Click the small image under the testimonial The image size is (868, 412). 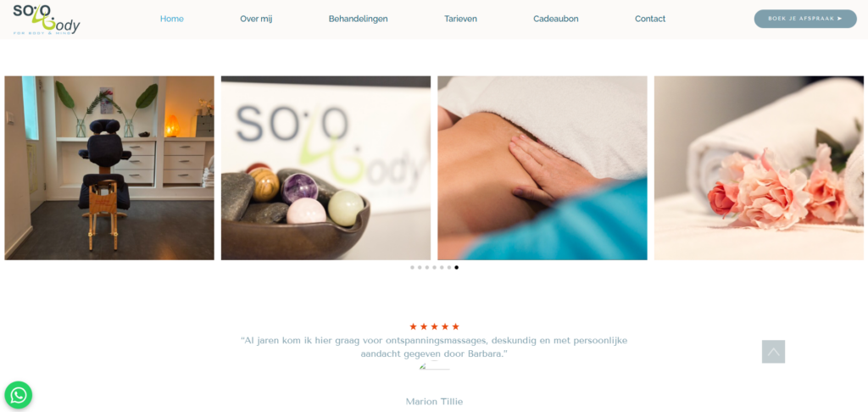click(x=435, y=366)
